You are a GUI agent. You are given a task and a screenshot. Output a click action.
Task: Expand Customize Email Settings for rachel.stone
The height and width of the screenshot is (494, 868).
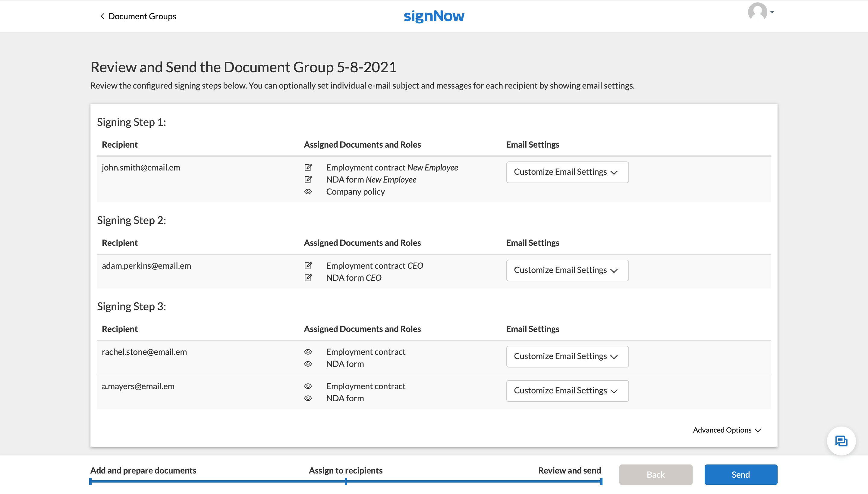pyautogui.click(x=567, y=356)
